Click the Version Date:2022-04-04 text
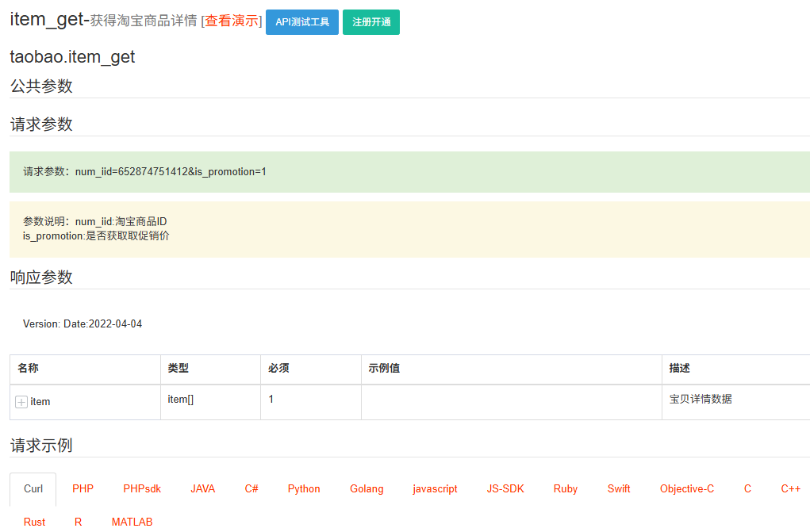Viewport: 810px width, 532px height. point(83,323)
